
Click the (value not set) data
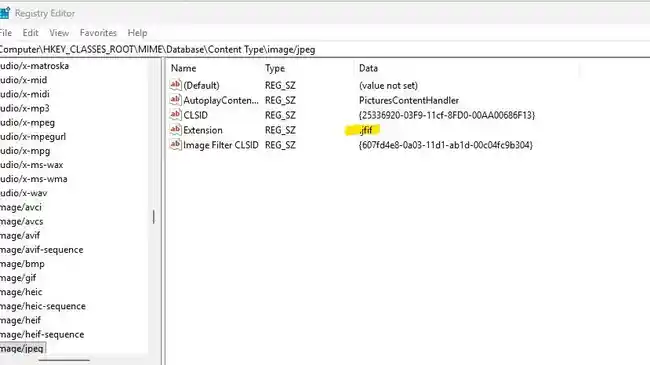coord(388,85)
